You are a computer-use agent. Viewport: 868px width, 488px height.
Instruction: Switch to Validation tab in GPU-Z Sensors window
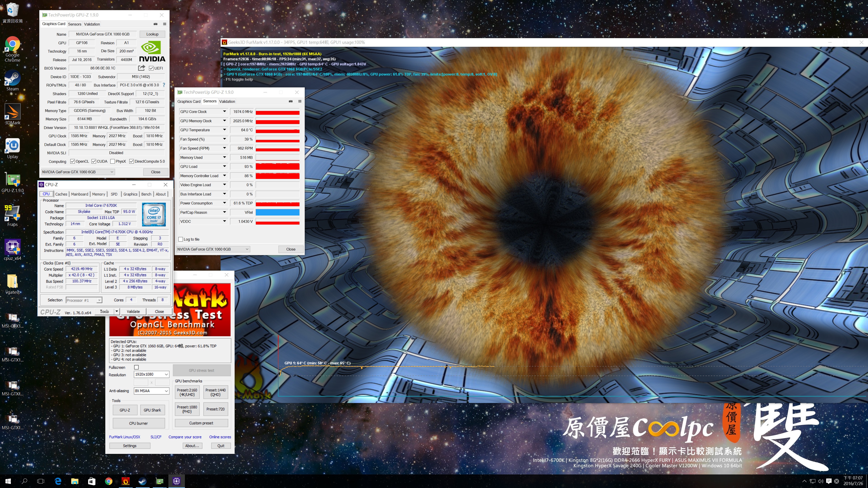(227, 101)
